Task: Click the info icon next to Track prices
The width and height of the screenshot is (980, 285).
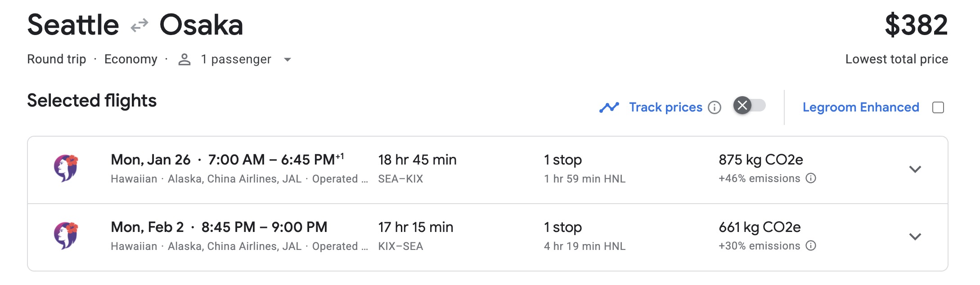Action: click(x=715, y=108)
